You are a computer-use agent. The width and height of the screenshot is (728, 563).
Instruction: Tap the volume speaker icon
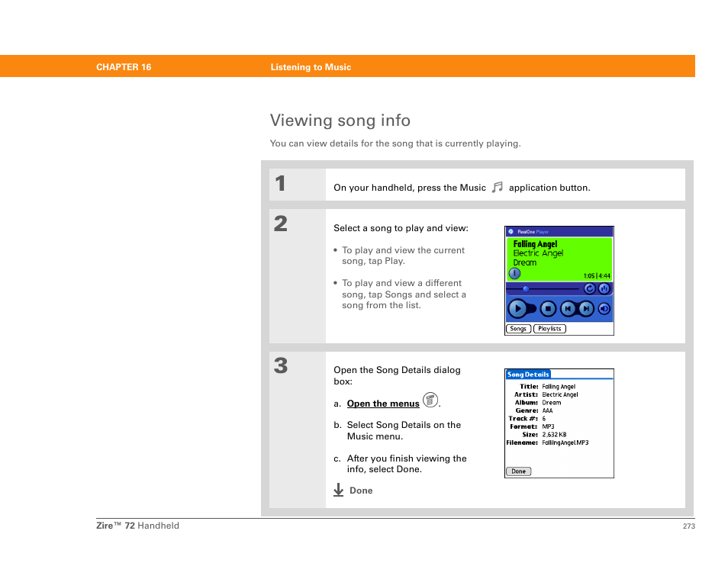point(604,309)
